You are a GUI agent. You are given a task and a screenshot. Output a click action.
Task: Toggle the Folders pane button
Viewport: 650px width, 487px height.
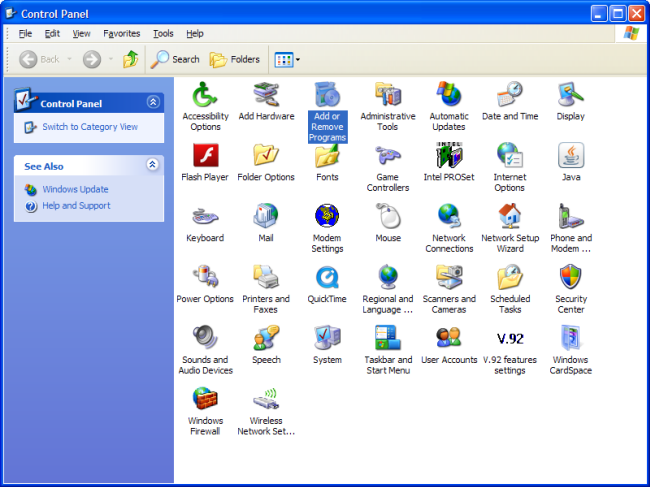pyautogui.click(x=235, y=60)
